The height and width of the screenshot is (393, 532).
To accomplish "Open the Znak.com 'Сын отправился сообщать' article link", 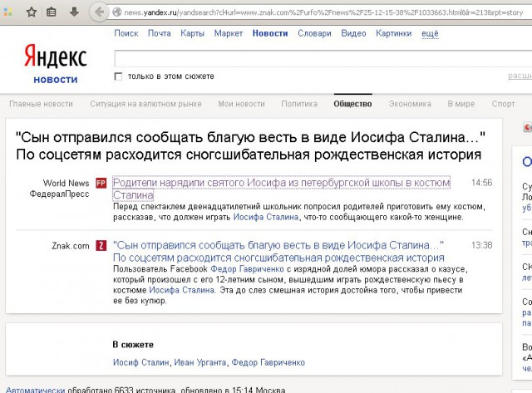I will click(278, 251).
